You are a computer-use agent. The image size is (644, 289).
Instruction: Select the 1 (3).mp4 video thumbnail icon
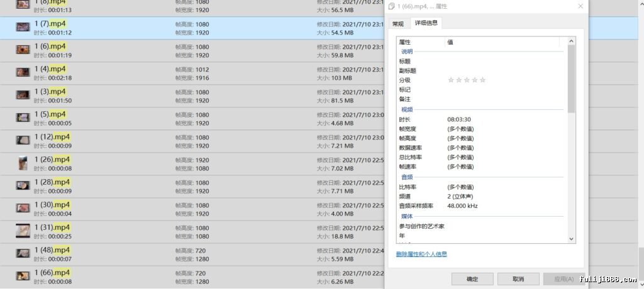click(x=23, y=95)
